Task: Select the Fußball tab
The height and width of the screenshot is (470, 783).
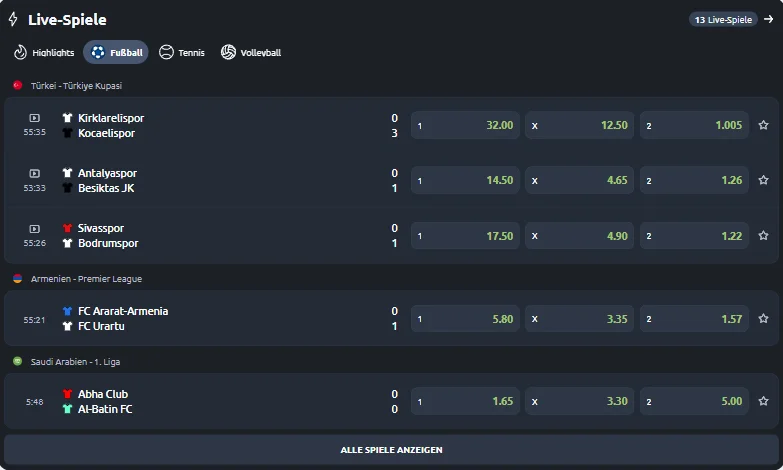Action: click(x=116, y=52)
